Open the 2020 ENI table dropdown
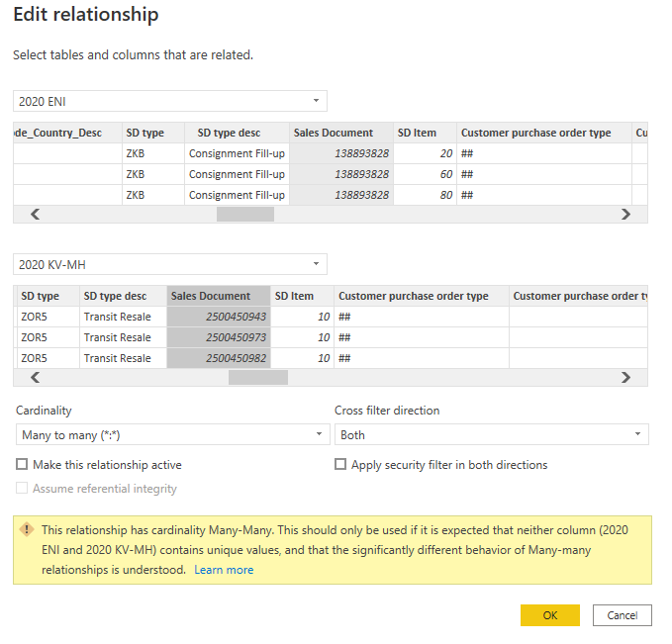The image size is (672, 644). (169, 101)
